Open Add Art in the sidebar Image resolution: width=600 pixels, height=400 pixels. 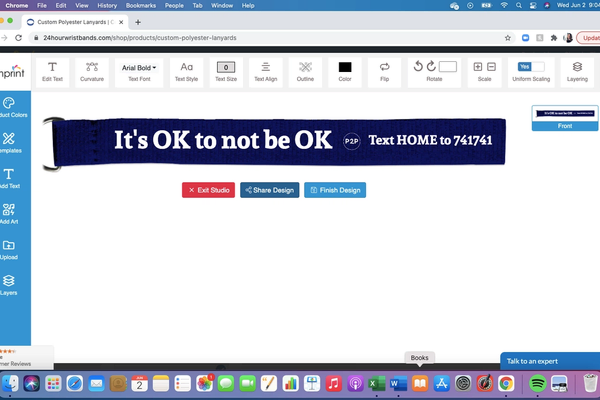[9, 215]
